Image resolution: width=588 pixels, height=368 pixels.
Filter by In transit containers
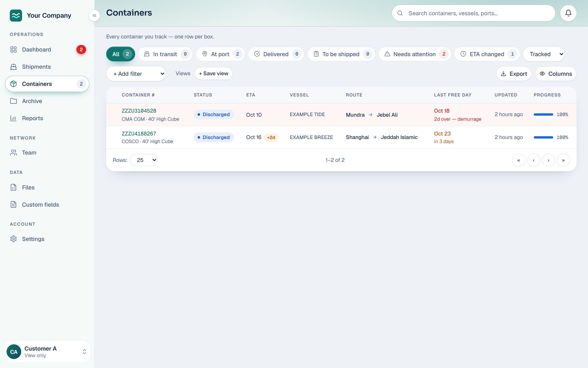[x=165, y=54]
